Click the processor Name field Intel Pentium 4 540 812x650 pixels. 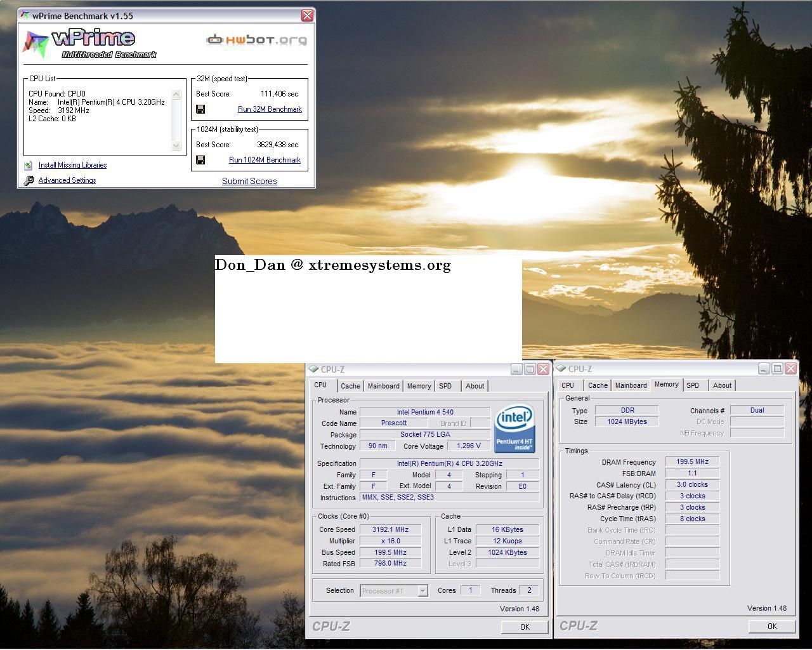point(425,412)
